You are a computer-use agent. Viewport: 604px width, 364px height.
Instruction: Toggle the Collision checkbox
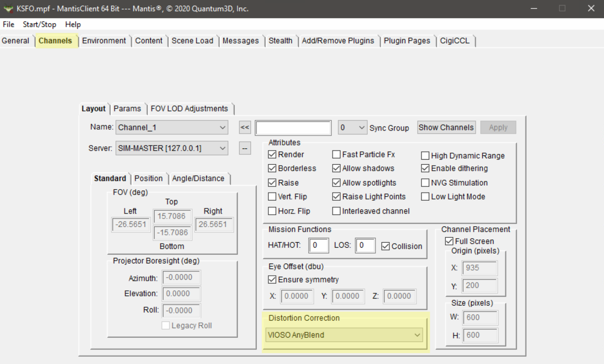(385, 246)
